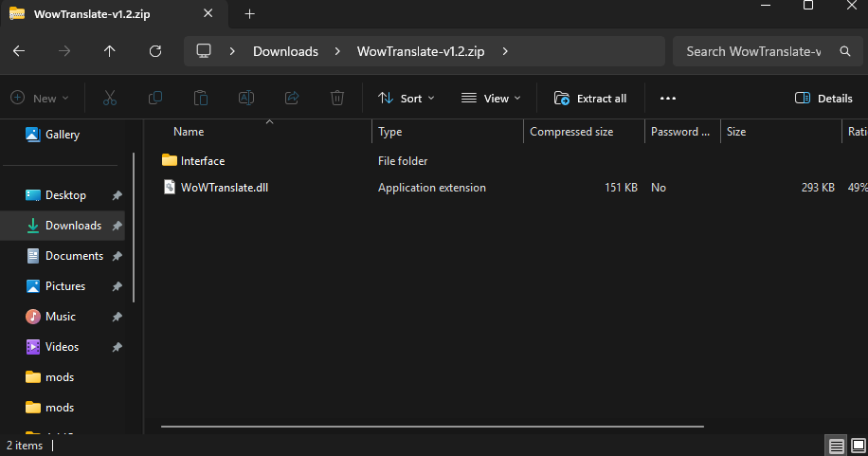Screen dimensions: 868x456
Task: Select the WowTranslate-v1.2.zip tab title
Action: [x=92, y=14]
